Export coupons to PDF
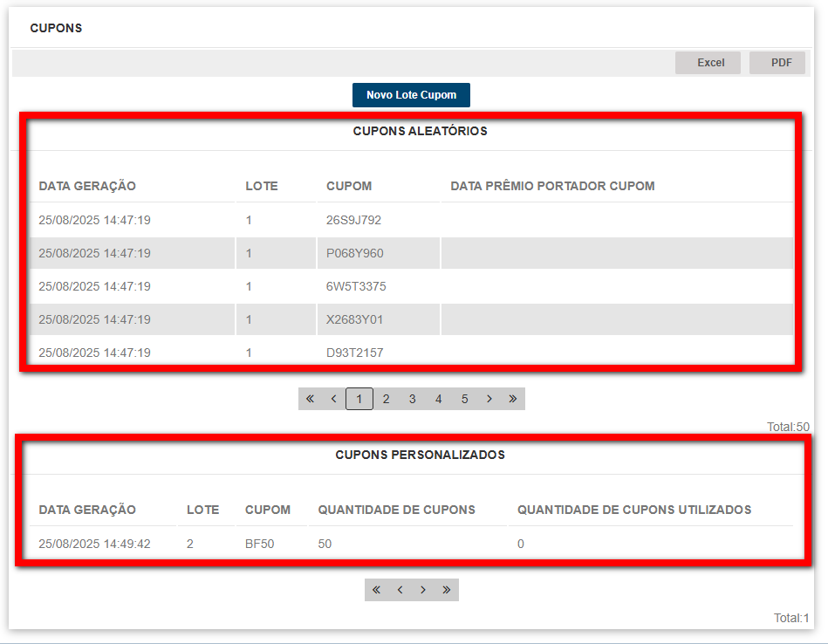828x644 pixels. (777, 63)
